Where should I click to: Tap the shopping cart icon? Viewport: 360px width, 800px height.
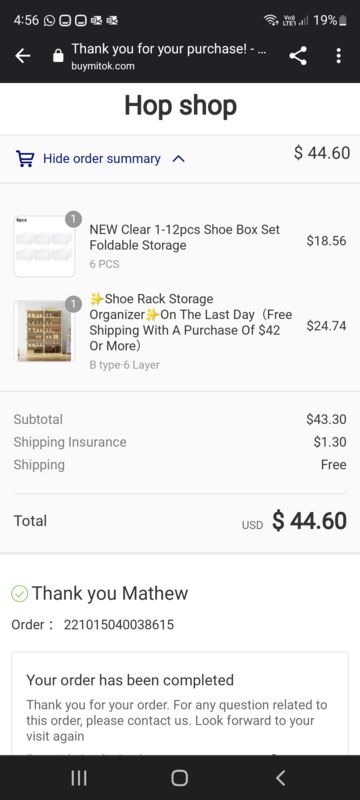point(24,159)
